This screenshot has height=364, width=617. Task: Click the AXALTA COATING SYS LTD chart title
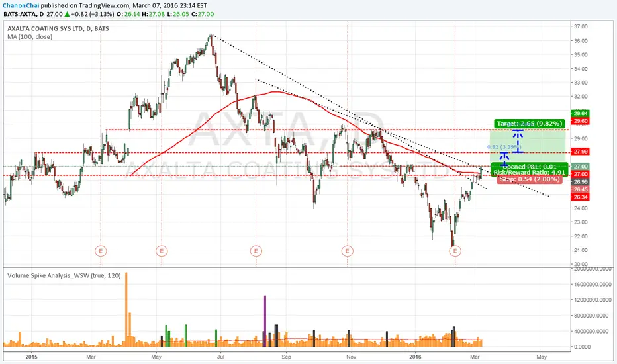[58, 28]
